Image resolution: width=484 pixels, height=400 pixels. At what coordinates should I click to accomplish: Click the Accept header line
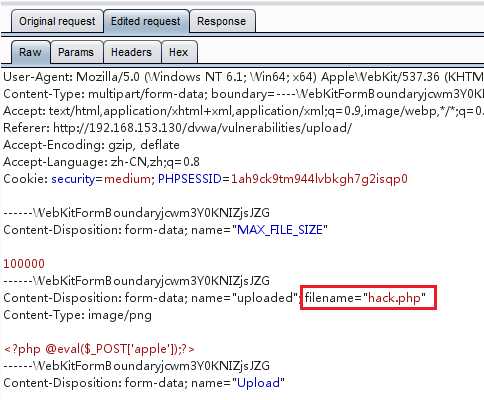point(243,111)
